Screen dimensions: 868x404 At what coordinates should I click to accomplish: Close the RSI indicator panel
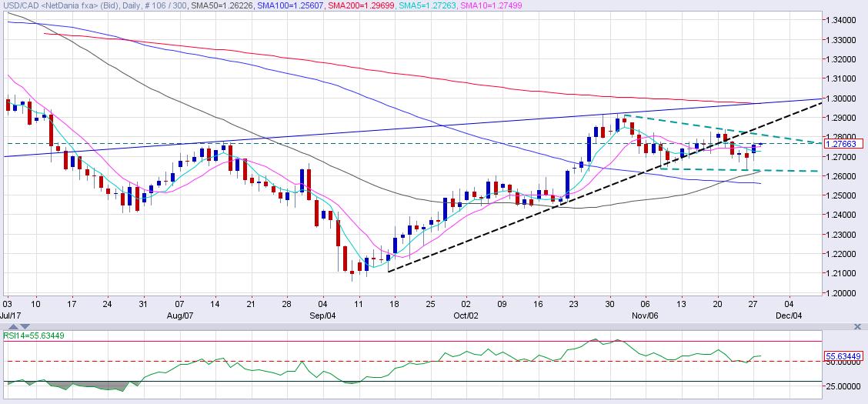(859, 327)
